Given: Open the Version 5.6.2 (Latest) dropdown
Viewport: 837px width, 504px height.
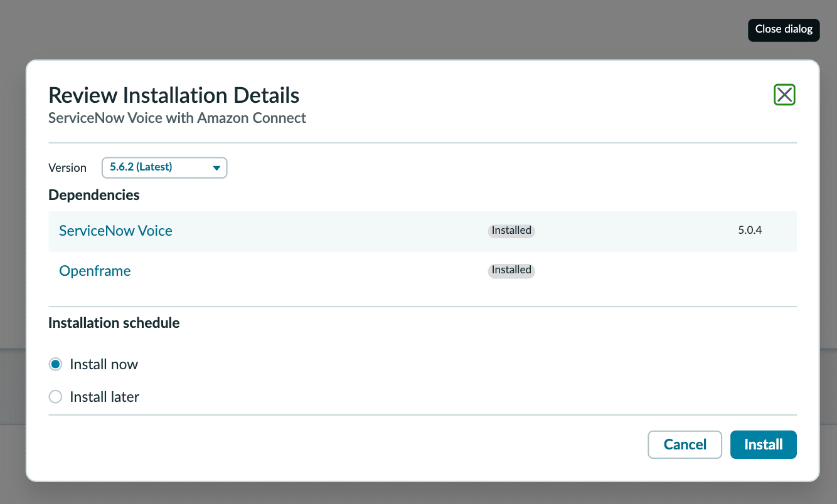Looking at the screenshot, I should coord(164,167).
